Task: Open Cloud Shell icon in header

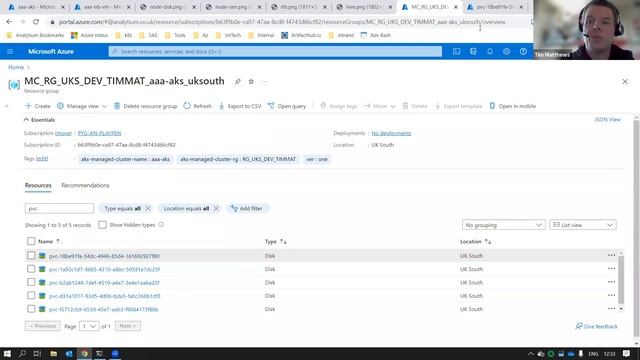Action: (456, 51)
